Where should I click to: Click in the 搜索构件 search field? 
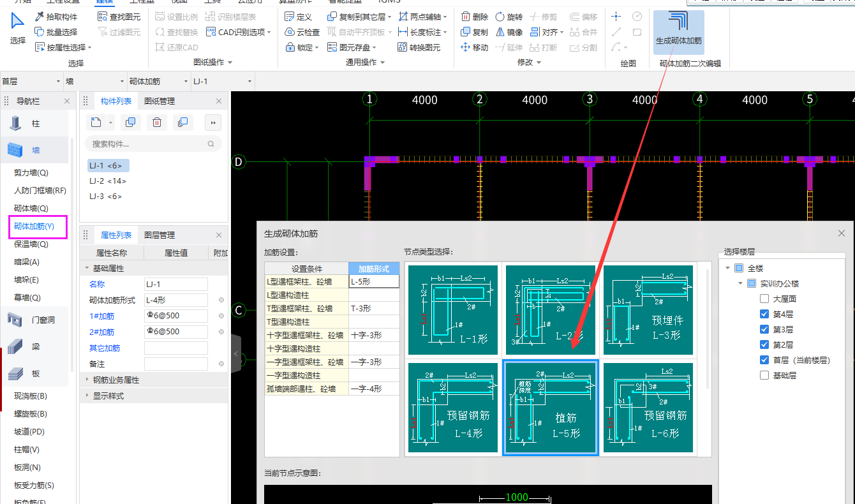[153, 144]
